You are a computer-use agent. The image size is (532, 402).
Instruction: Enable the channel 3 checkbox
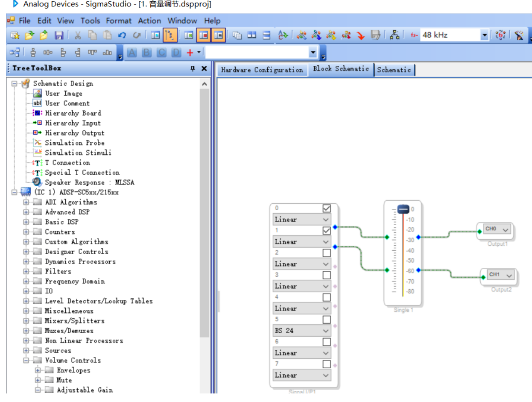327,275
